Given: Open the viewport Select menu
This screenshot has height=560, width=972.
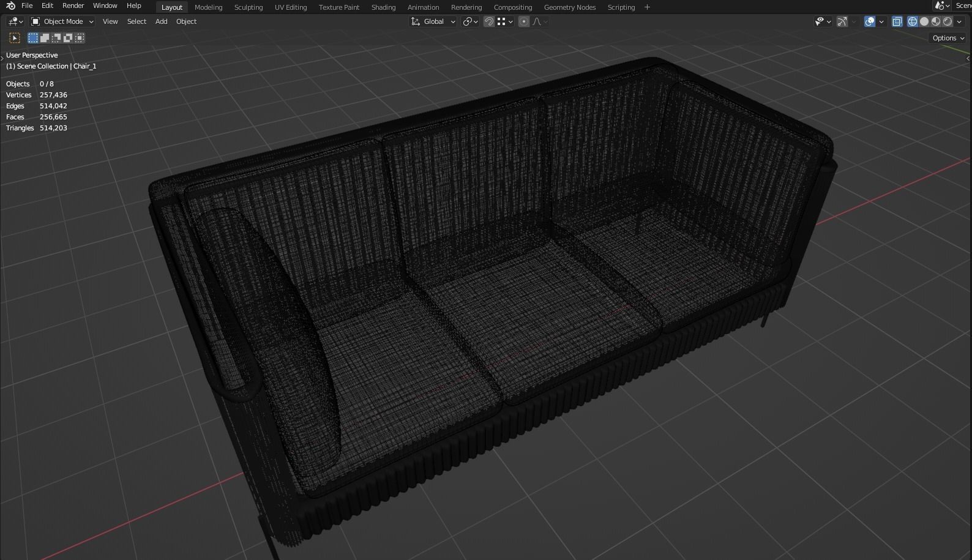Looking at the screenshot, I should (x=136, y=21).
